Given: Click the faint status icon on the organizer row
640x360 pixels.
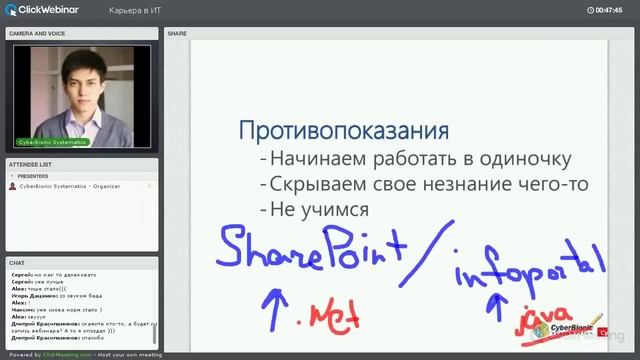Looking at the screenshot, I should tap(150, 186).
